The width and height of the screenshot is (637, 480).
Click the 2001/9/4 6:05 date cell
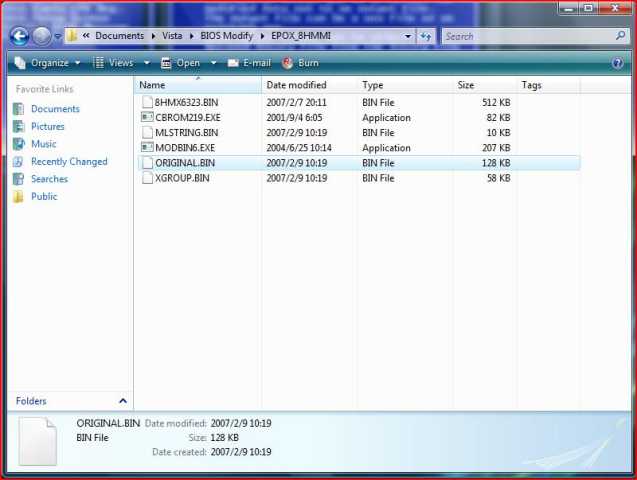coord(294,117)
